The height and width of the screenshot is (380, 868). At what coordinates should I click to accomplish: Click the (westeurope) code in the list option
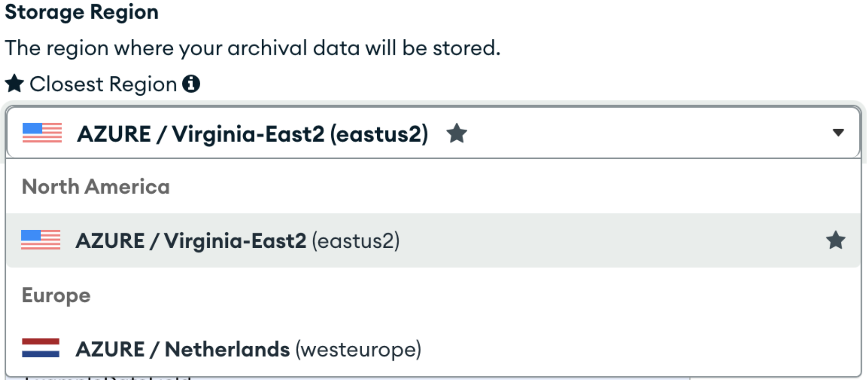coord(358,350)
